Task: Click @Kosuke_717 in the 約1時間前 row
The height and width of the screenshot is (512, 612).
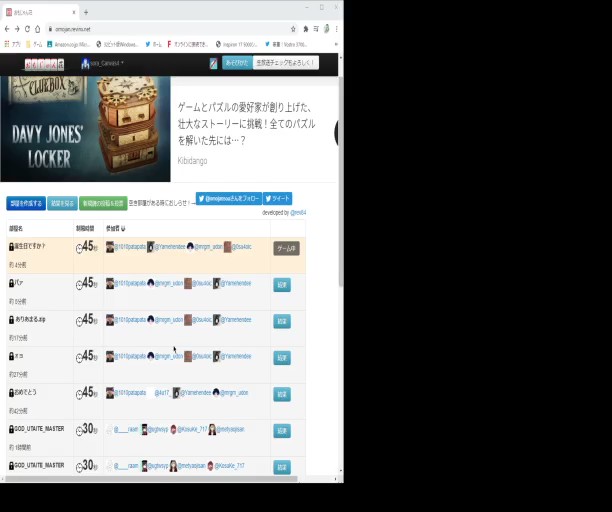Action: pyautogui.click(x=192, y=429)
